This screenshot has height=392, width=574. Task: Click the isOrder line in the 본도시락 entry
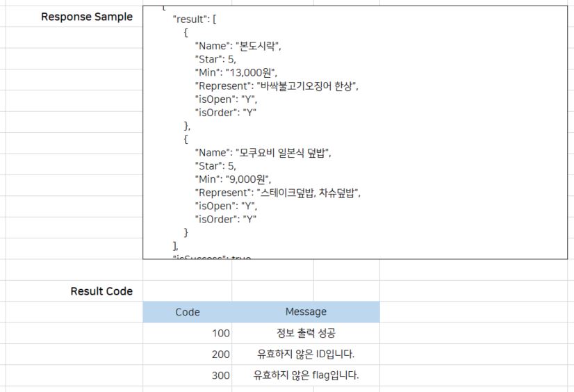[226, 113]
